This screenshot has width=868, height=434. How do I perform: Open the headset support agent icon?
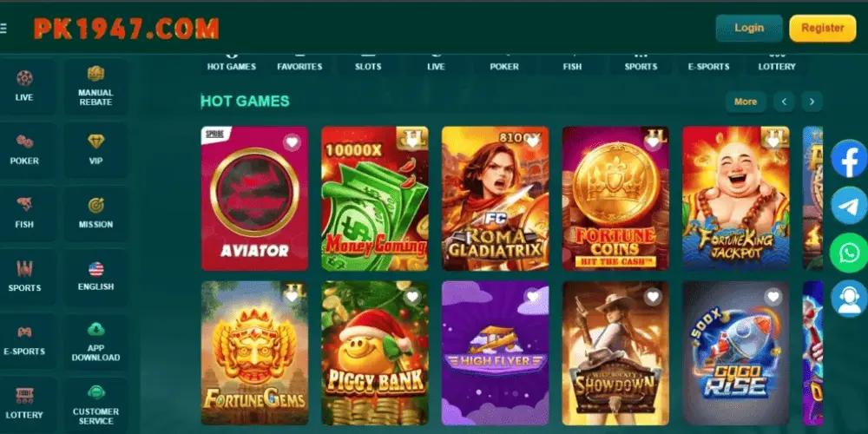849,299
